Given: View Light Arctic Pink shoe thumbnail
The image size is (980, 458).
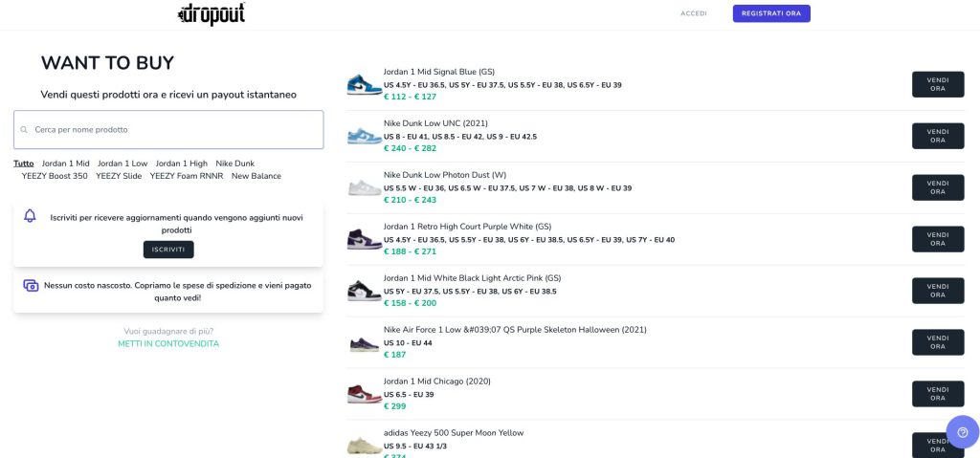Looking at the screenshot, I should point(365,291).
